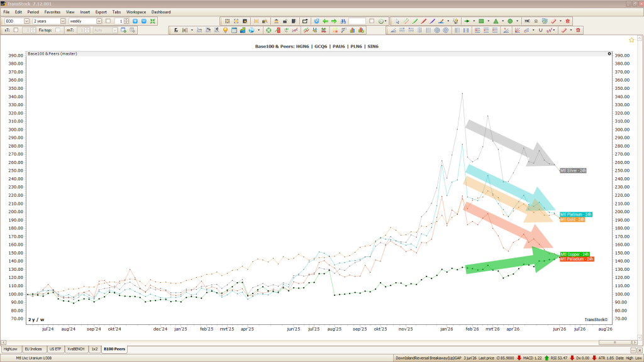Screen dimensions: 644x362
Task: Click the green right arrow navigation icon
Action: coord(334,21)
